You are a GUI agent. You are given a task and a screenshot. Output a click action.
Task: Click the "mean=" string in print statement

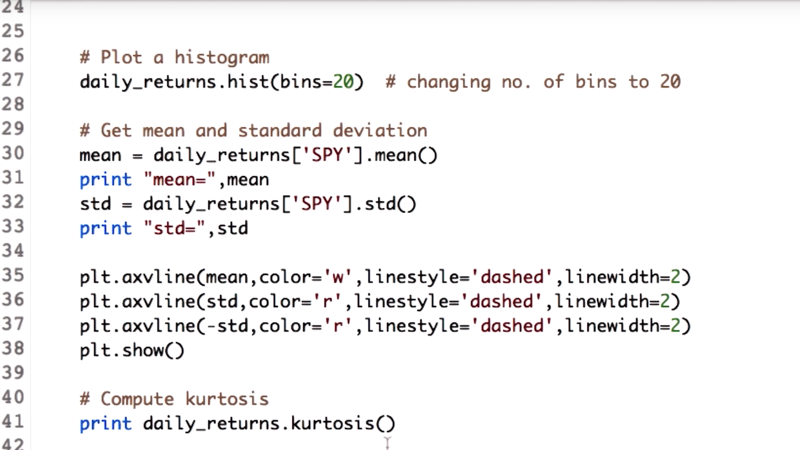(180, 180)
